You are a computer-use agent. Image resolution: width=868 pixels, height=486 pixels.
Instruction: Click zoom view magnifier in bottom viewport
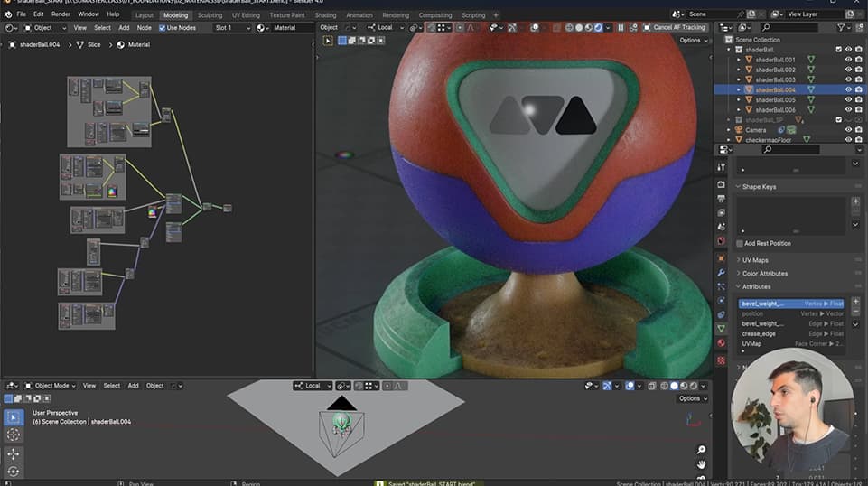pyautogui.click(x=702, y=450)
